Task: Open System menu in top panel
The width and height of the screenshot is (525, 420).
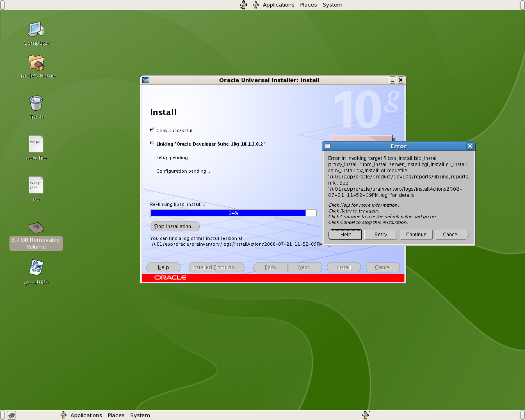Action: (332, 5)
